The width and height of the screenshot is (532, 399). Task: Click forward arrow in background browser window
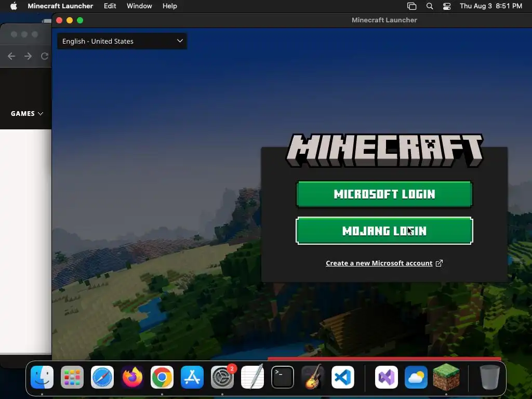(x=28, y=56)
